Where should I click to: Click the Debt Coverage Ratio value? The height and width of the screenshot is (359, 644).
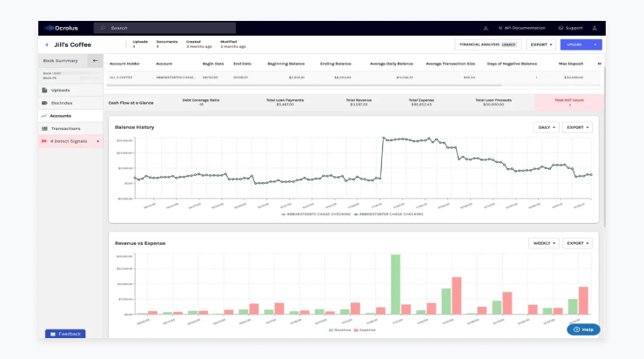pyautogui.click(x=201, y=105)
